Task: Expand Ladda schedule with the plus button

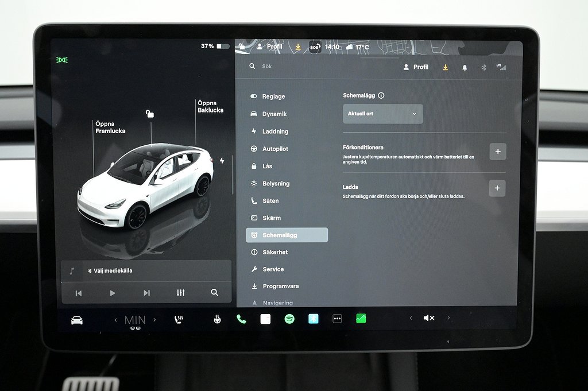Action: point(497,188)
